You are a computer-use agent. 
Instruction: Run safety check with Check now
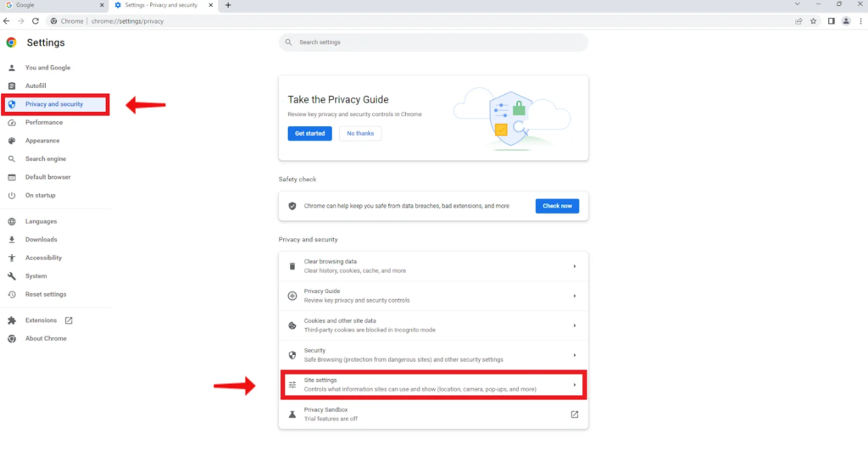(557, 206)
